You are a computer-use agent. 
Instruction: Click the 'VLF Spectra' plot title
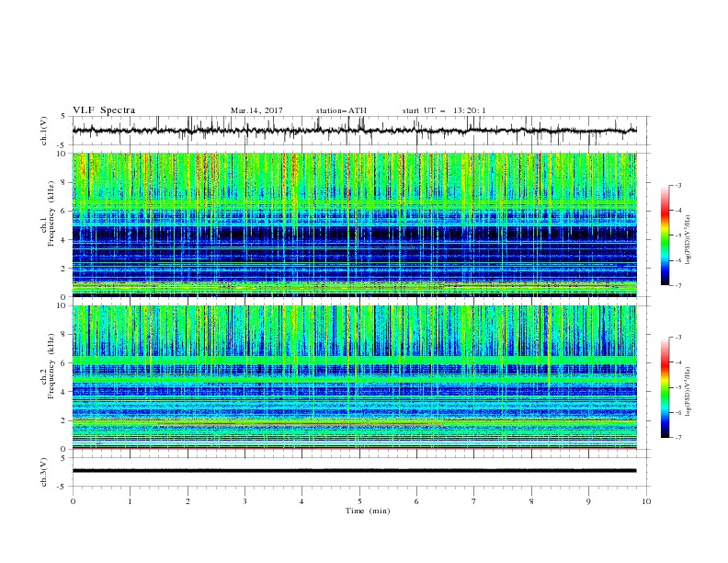point(104,110)
